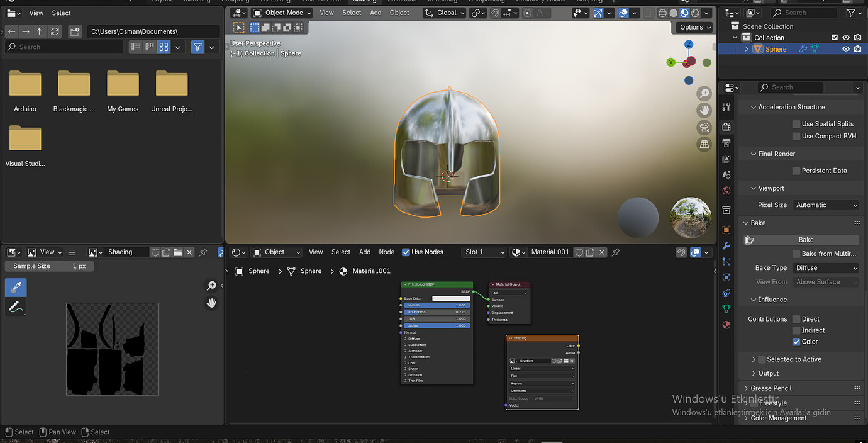Open the Modifiers properties tab
Screen dimensions: 868x443
[x=726, y=245]
